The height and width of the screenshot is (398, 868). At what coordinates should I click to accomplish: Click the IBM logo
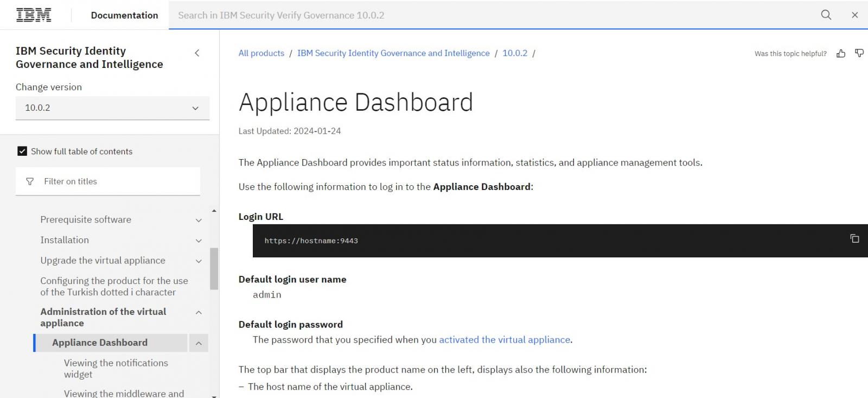click(34, 15)
